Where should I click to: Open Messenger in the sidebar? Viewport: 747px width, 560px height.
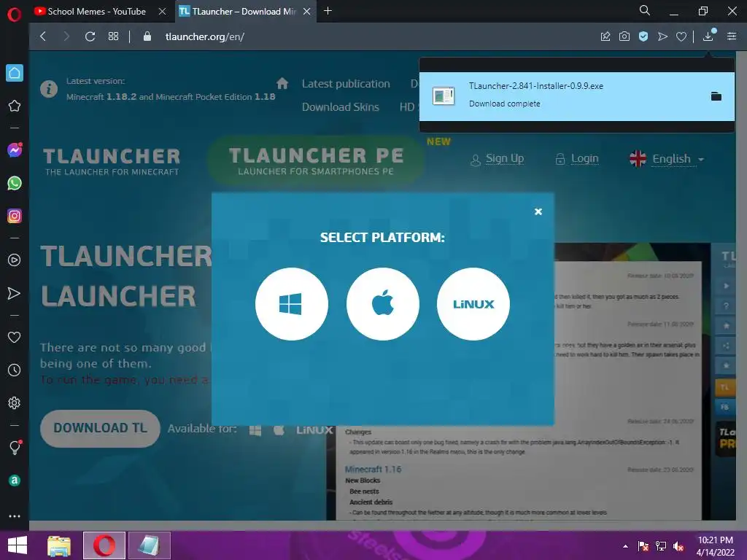(x=15, y=150)
